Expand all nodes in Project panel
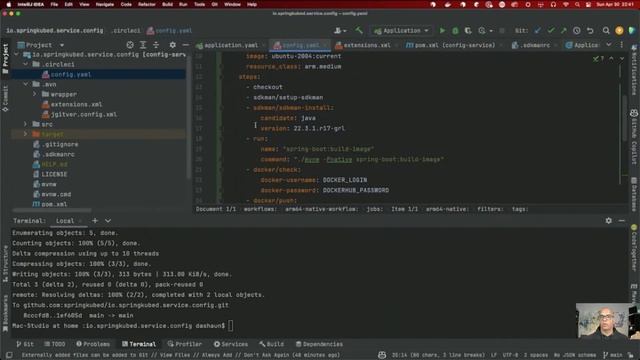Screen dimensions: 640x360 pos(143,45)
